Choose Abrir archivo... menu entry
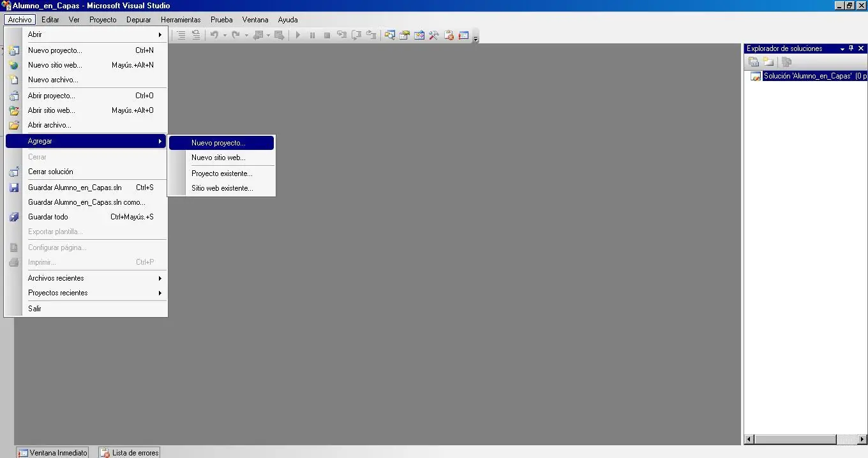Screen dimensions: 868x458 pyautogui.click(x=86, y=125)
